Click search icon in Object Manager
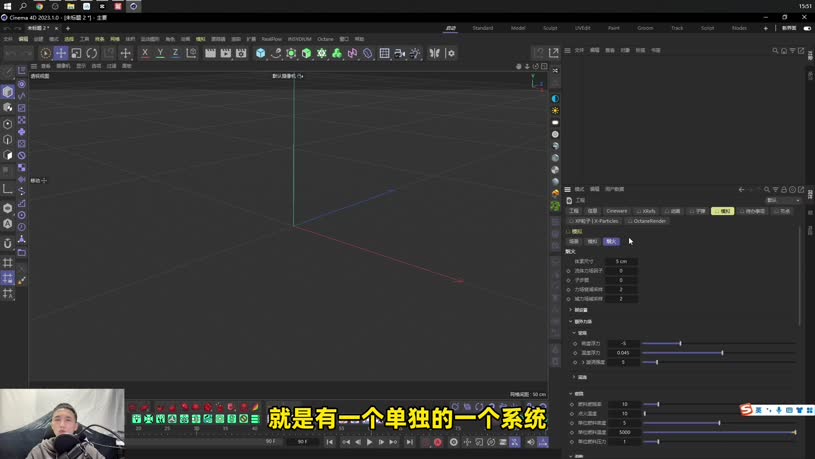Viewport: 815px width, 459px height. tap(775, 50)
